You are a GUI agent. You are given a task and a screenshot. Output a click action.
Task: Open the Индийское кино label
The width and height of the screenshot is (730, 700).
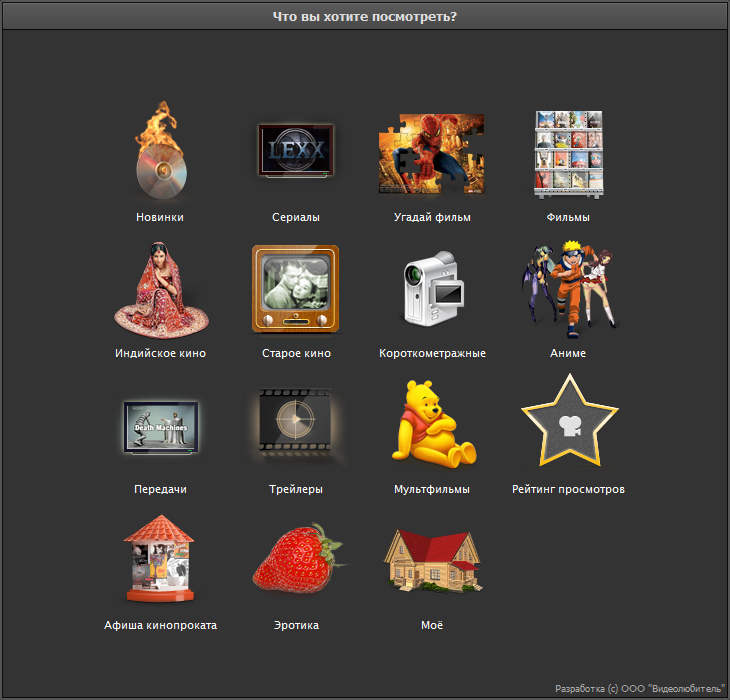pyautogui.click(x=161, y=353)
